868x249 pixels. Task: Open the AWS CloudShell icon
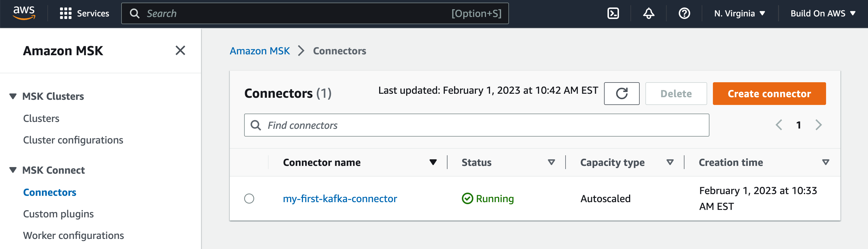(x=613, y=14)
